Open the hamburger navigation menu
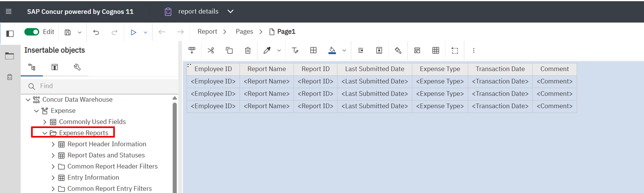 [x=8, y=12]
